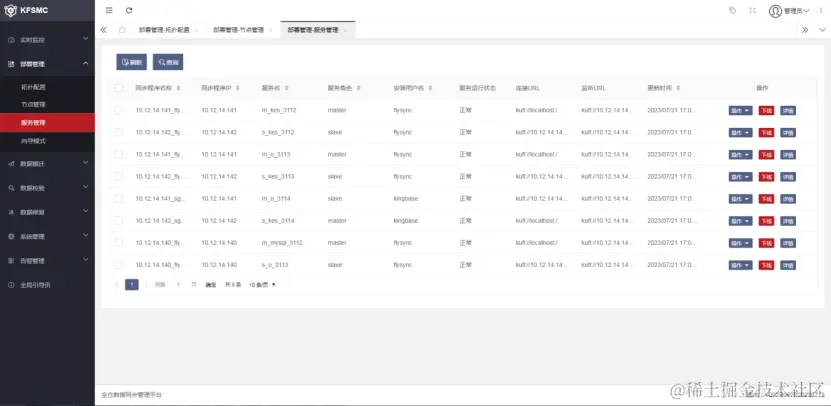Close the 拓扑配置 tab
The image size is (831, 406).
197,31
